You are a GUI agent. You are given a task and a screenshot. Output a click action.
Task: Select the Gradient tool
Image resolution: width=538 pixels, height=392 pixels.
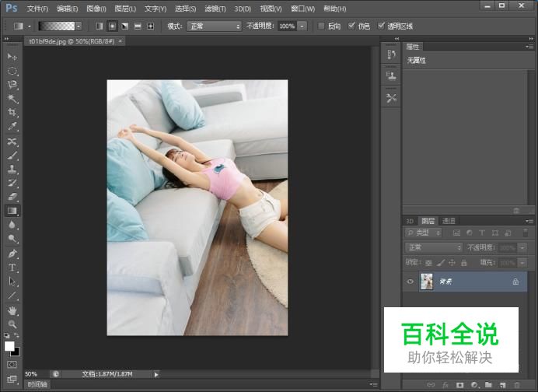(x=12, y=211)
